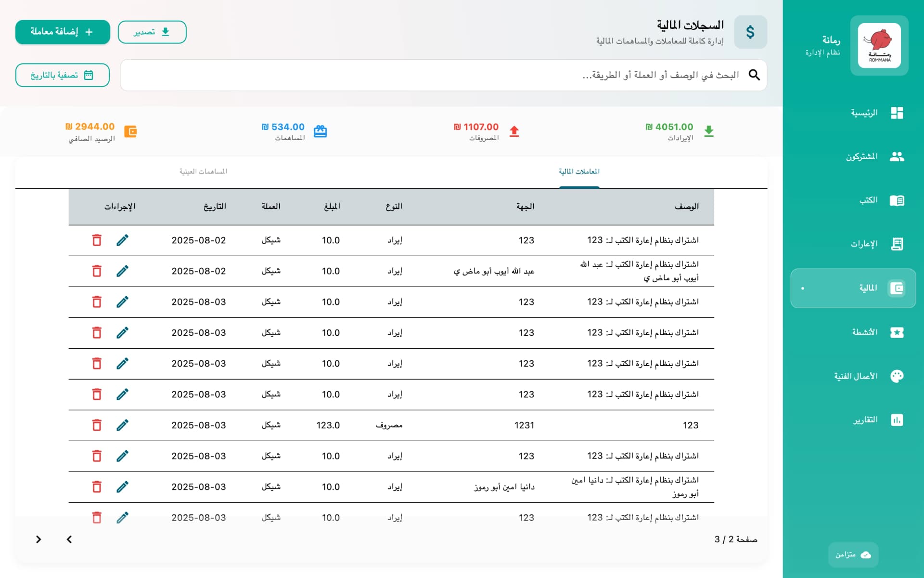This screenshot has height=578, width=924.
Task: Select the الأعمال الفنية palette icon
Action: click(x=897, y=376)
